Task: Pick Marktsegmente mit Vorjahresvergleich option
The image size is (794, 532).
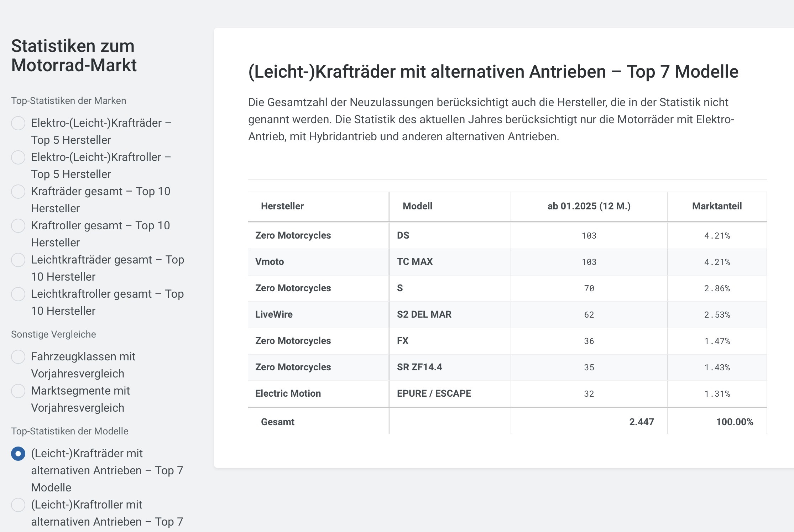Action: click(x=18, y=391)
